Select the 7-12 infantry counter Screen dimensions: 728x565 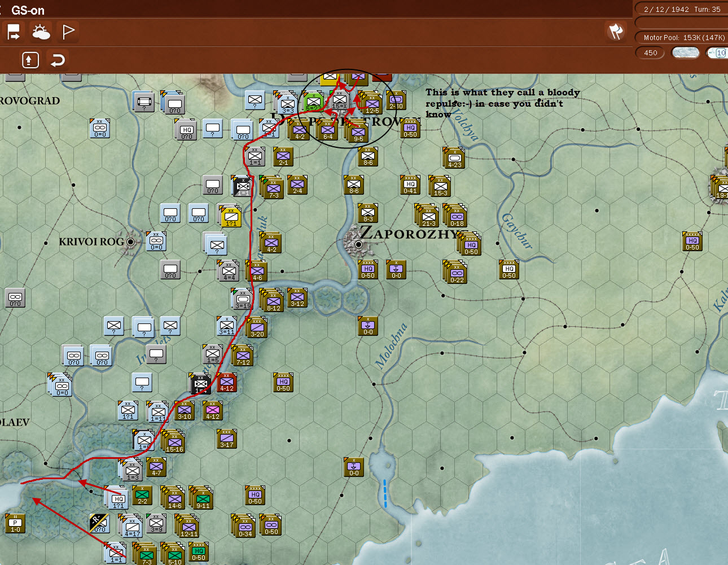tap(243, 356)
